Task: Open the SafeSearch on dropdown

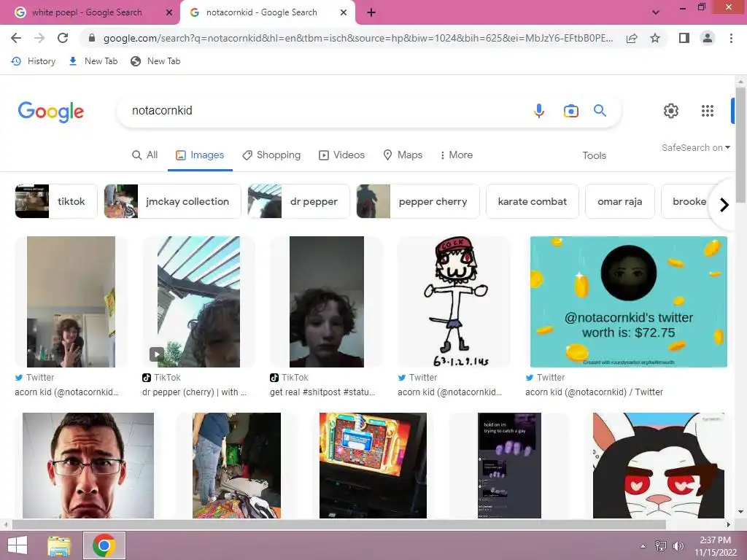Action: [695, 147]
